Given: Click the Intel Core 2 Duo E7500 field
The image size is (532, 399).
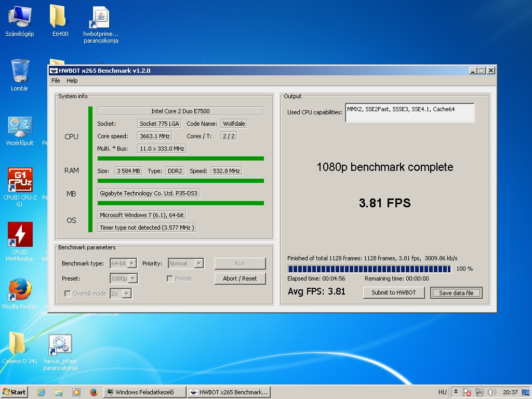Looking at the screenshot, I should click(180, 111).
